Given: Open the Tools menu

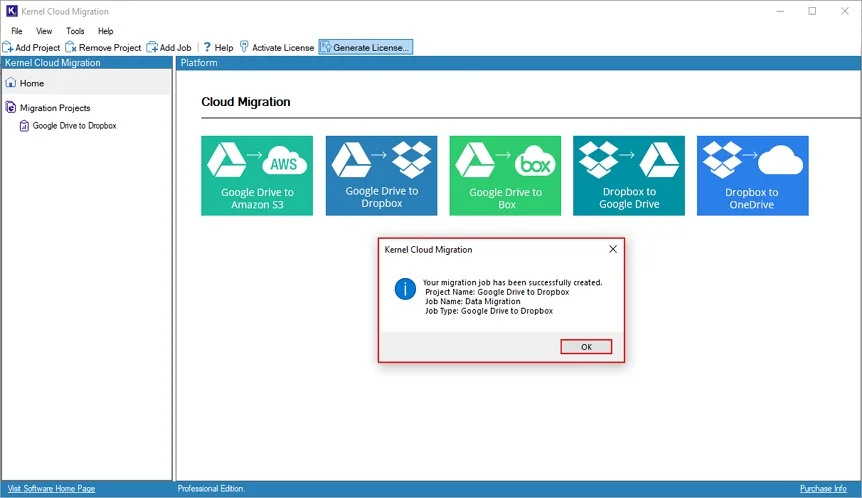Looking at the screenshot, I should tap(75, 31).
